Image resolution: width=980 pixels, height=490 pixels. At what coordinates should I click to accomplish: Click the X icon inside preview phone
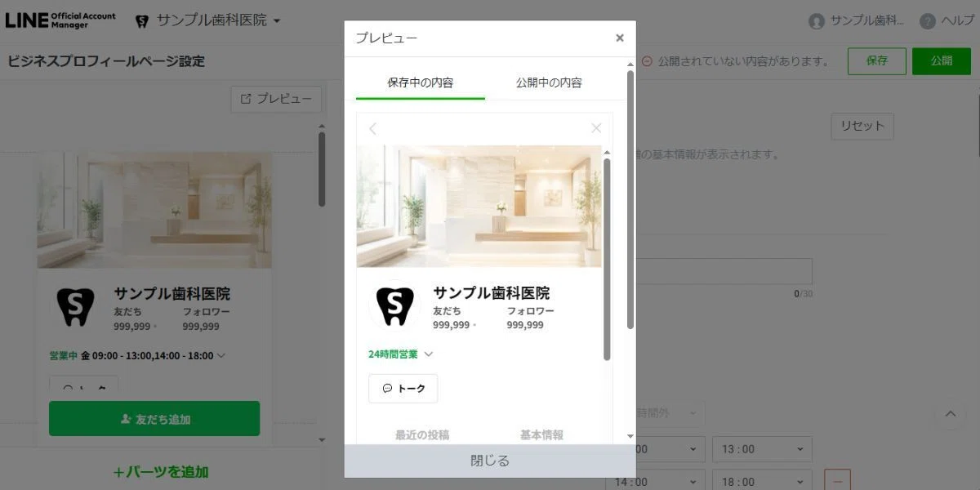tap(596, 128)
